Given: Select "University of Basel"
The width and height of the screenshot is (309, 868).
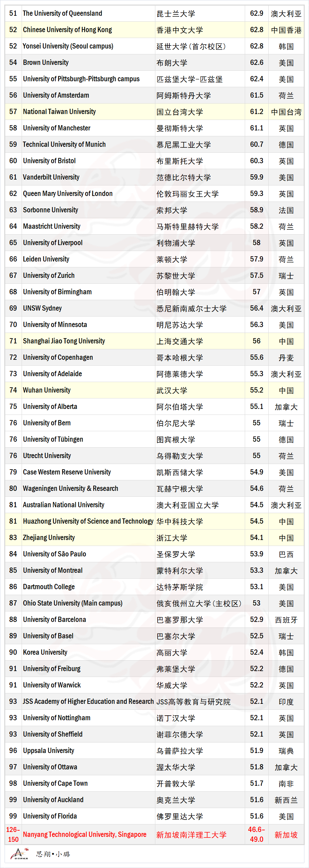Looking at the screenshot, I should pyautogui.click(x=48, y=636).
